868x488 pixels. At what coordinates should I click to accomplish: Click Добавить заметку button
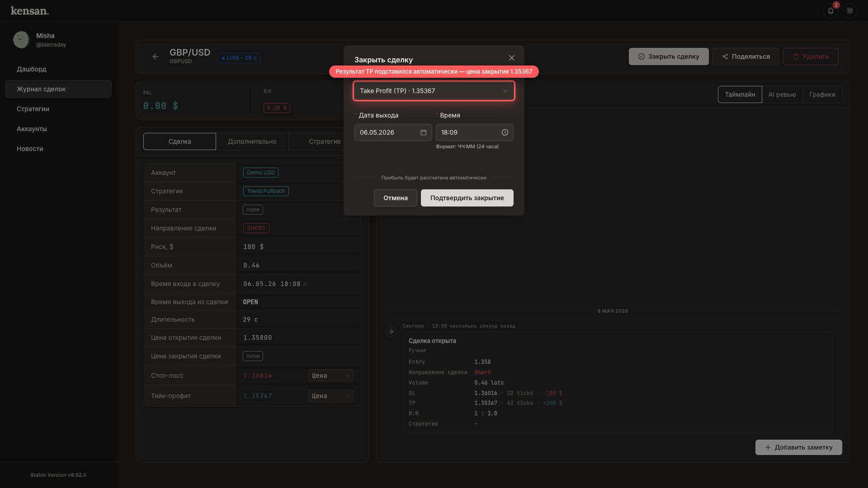point(798,447)
